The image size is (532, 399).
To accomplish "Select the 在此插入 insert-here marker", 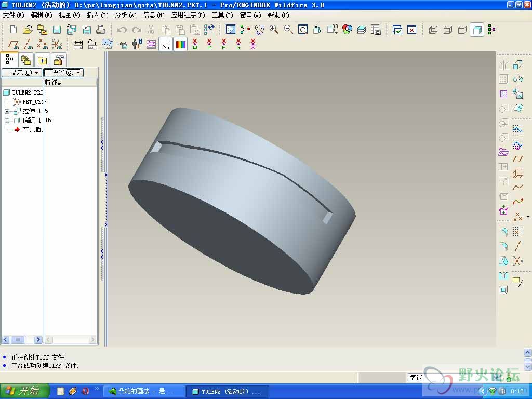I will 28,129.
